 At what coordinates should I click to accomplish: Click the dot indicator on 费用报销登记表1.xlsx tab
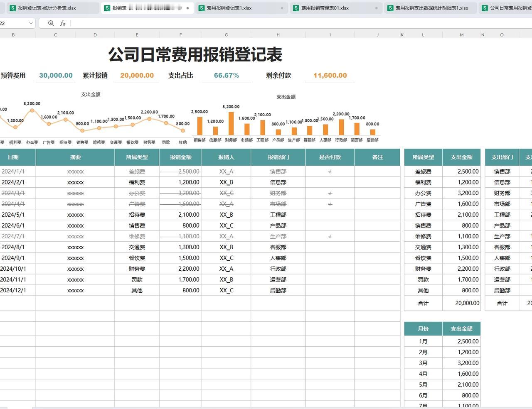coord(282,8)
